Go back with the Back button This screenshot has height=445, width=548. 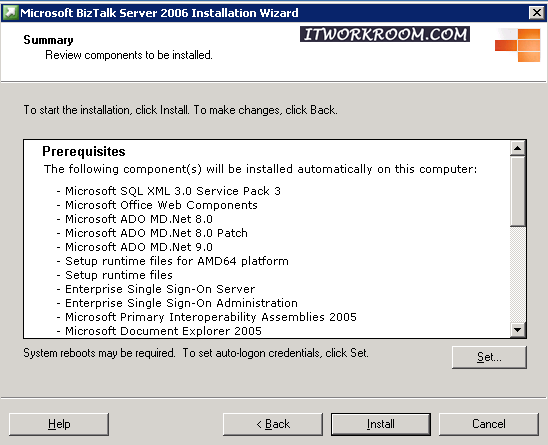(x=273, y=424)
